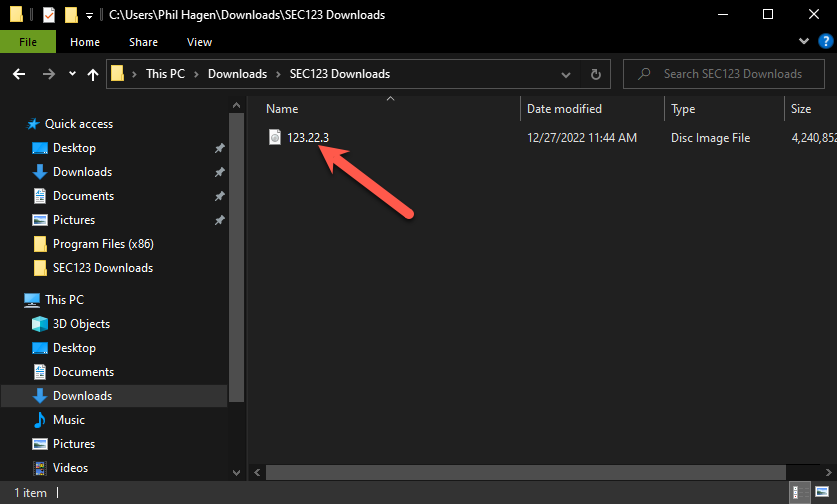Open Downloads under Quick access

[82, 172]
